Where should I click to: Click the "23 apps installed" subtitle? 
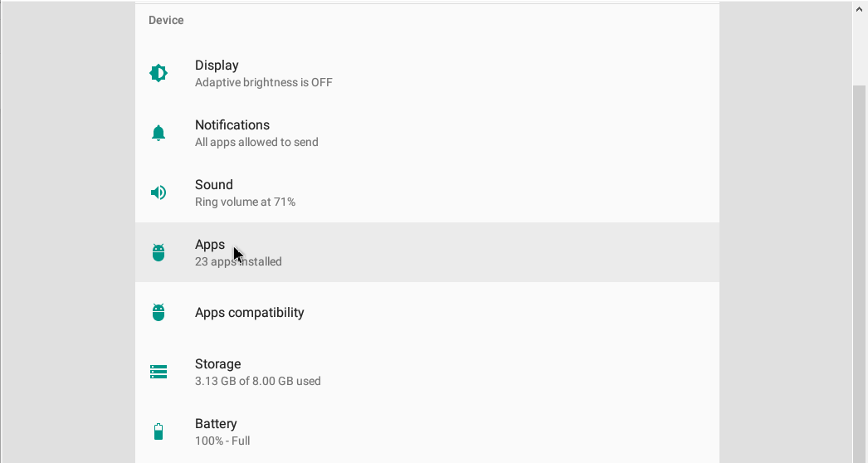pyautogui.click(x=238, y=261)
